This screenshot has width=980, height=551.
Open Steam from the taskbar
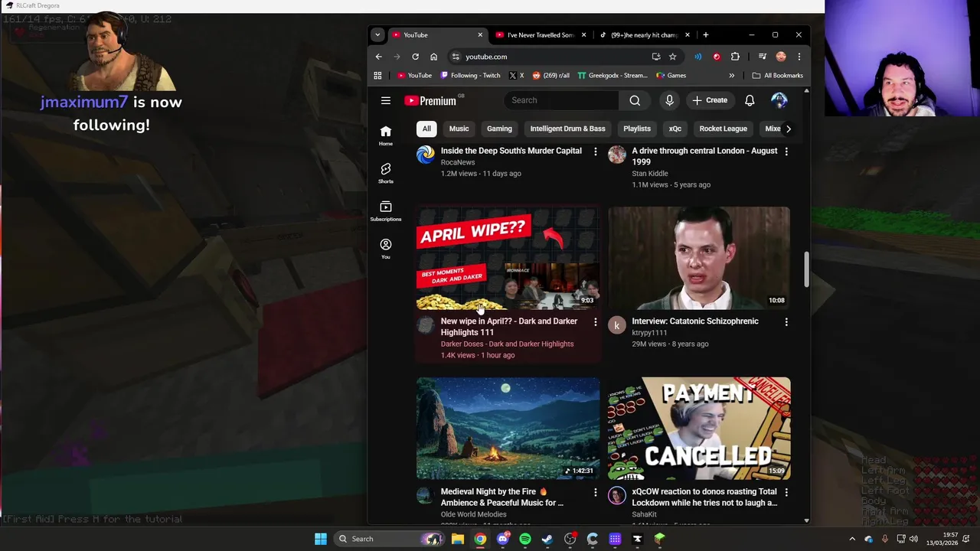547,539
